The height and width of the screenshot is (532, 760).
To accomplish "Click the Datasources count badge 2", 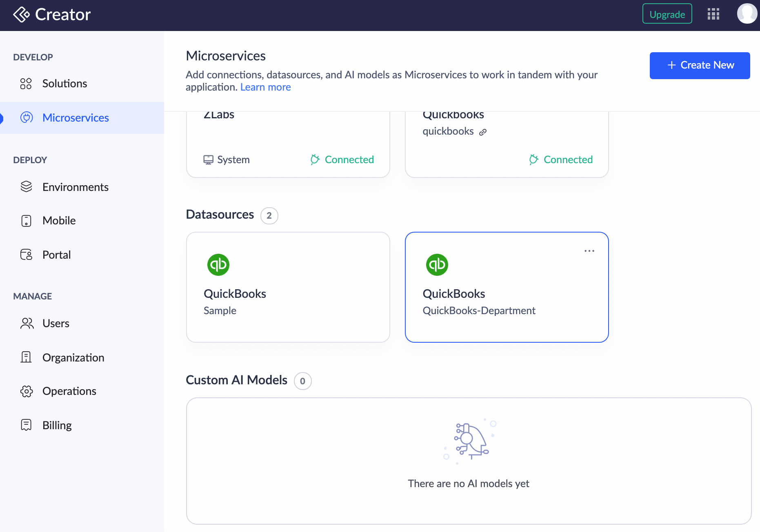I will (x=269, y=215).
